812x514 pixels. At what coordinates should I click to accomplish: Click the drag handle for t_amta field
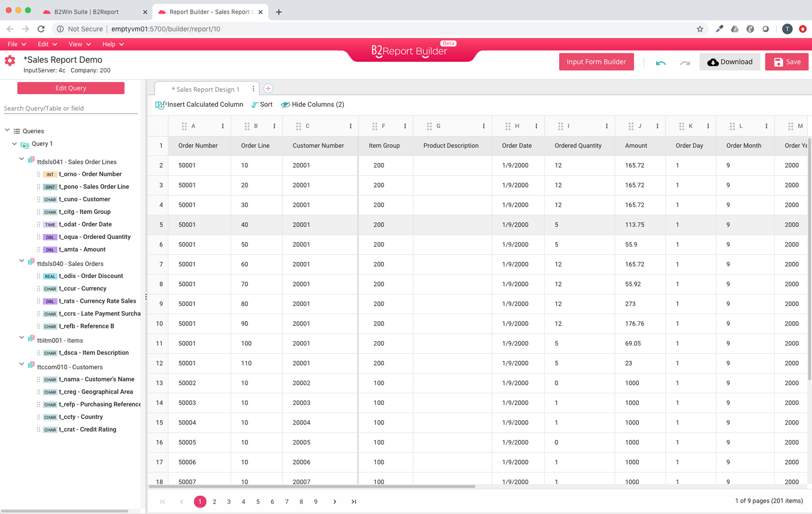coord(39,250)
